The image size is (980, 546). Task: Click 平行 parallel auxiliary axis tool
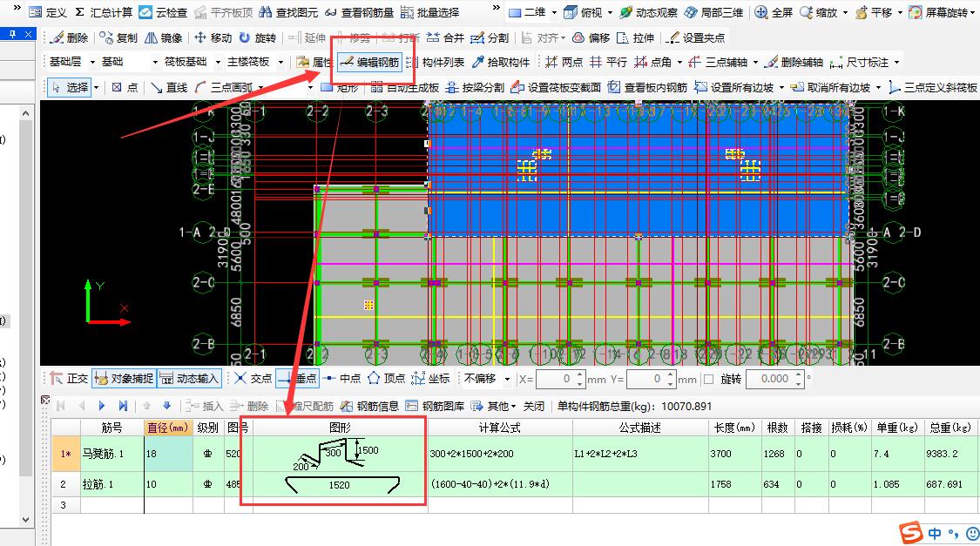pos(608,62)
